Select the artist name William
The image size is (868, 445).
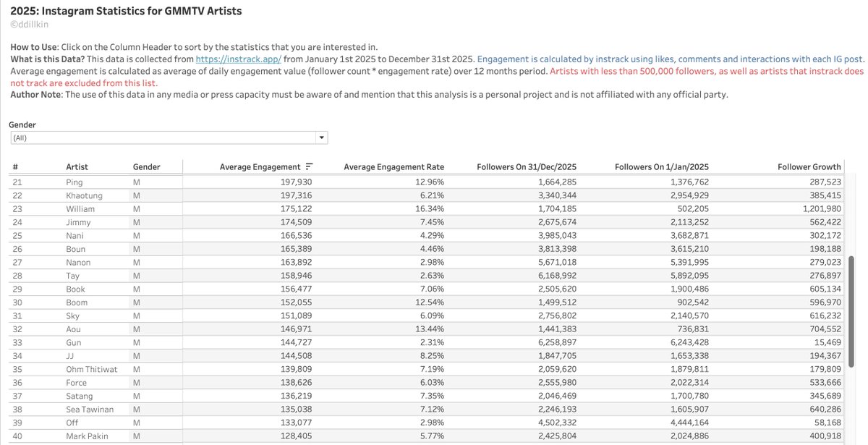(x=80, y=208)
